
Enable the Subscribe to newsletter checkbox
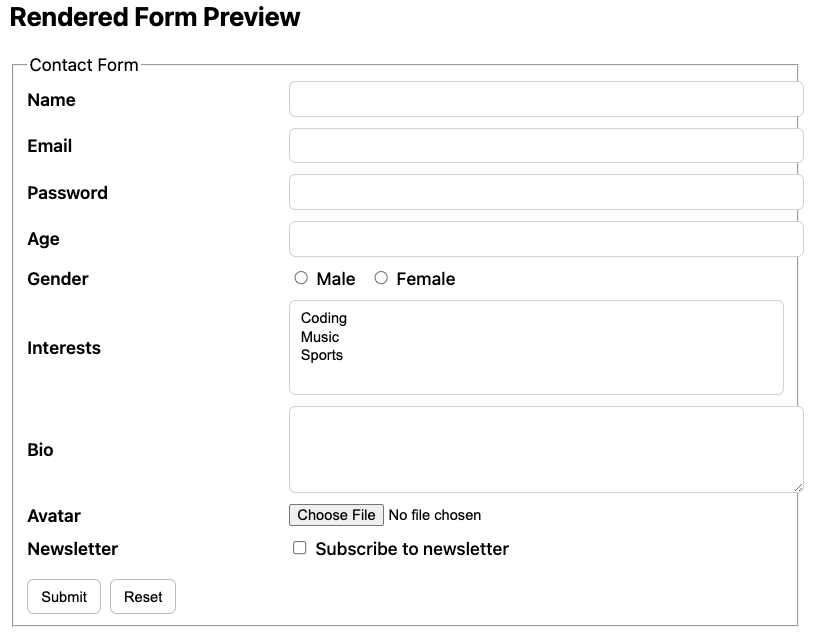tap(299, 548)
